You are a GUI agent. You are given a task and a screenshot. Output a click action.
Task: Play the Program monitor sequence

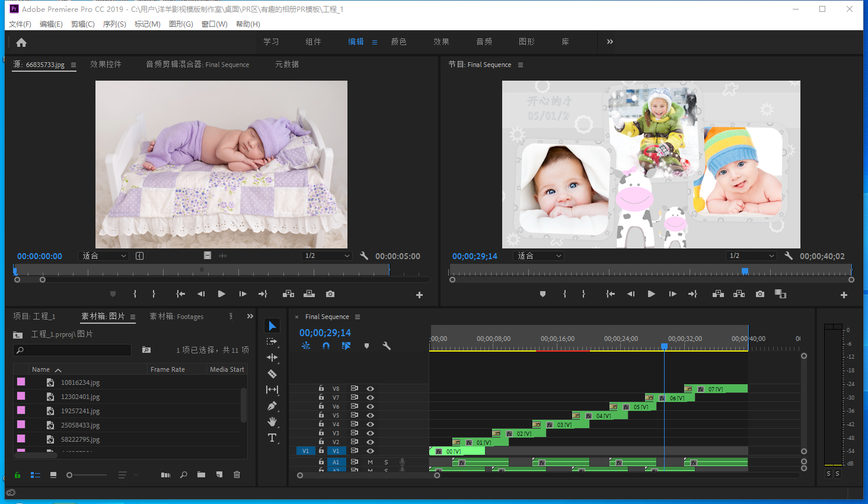[651, 294]
